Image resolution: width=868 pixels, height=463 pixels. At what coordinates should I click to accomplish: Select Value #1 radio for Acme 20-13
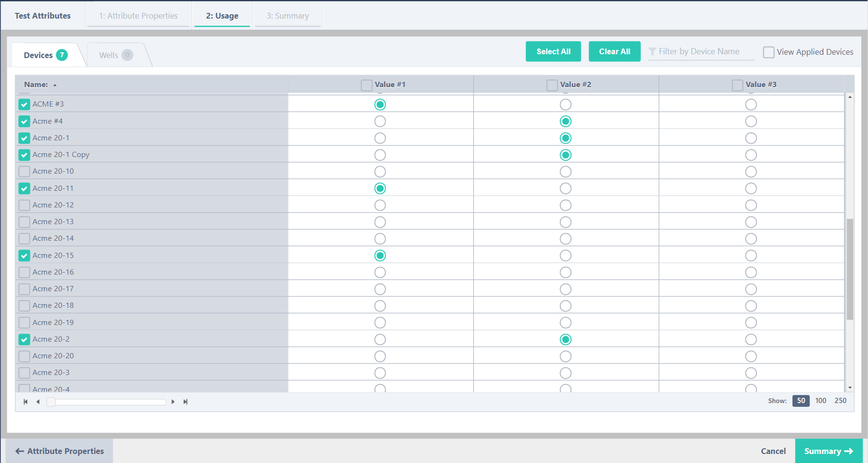380,222
